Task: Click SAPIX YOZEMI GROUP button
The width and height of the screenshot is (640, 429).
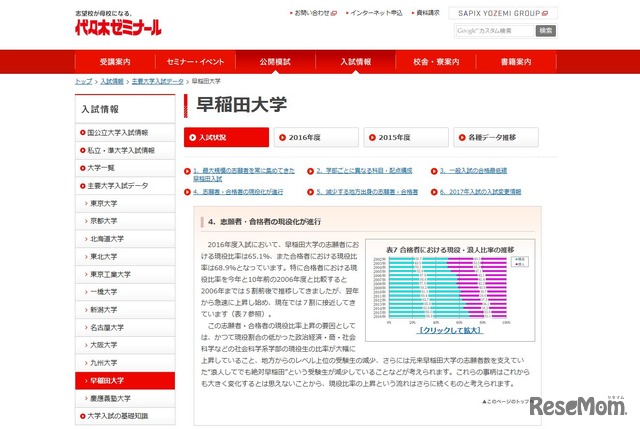Action: coord(503,13)
